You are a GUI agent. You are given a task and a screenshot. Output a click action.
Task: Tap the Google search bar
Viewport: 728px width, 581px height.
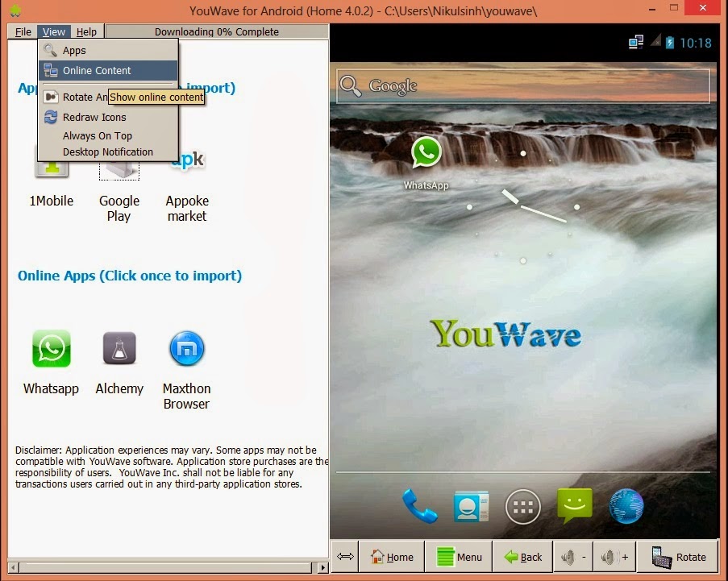tap(522, 86)
